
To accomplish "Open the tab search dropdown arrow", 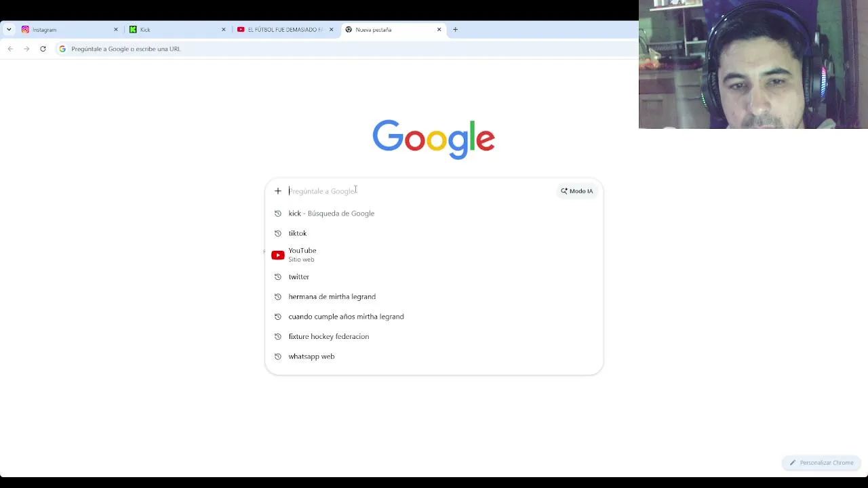I will point(9,30).
